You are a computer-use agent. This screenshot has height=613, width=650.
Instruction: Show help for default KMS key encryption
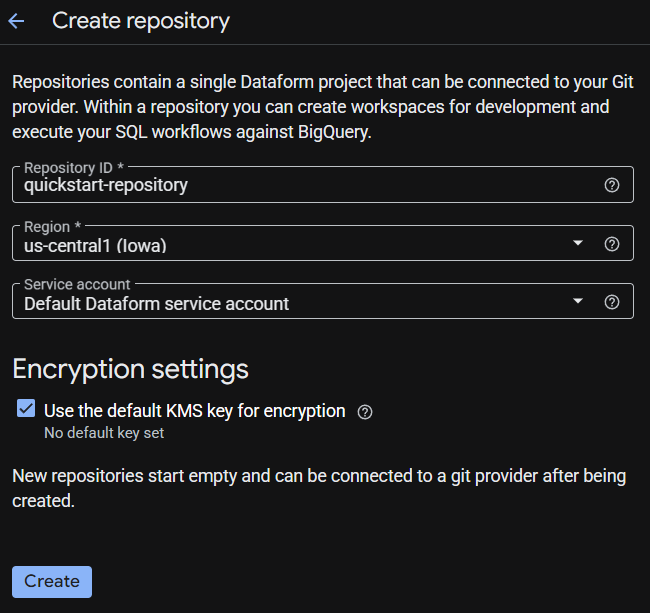click(x=365, y=412)
